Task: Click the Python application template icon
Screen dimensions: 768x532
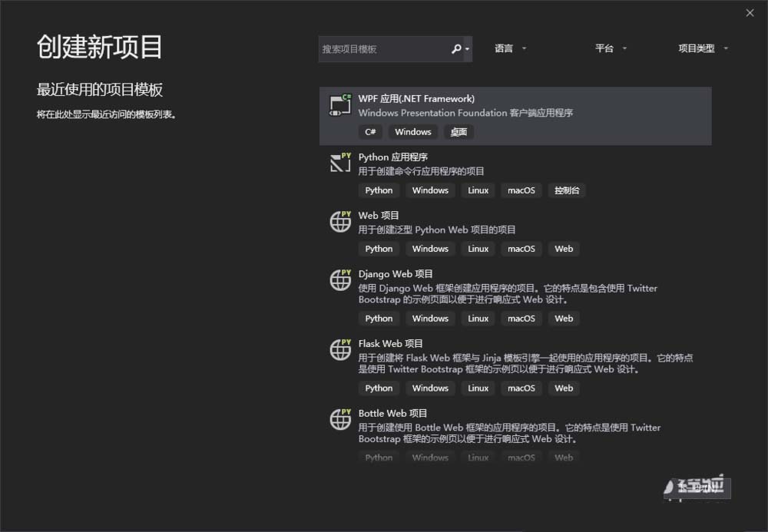Action: [x=340, y=163]
